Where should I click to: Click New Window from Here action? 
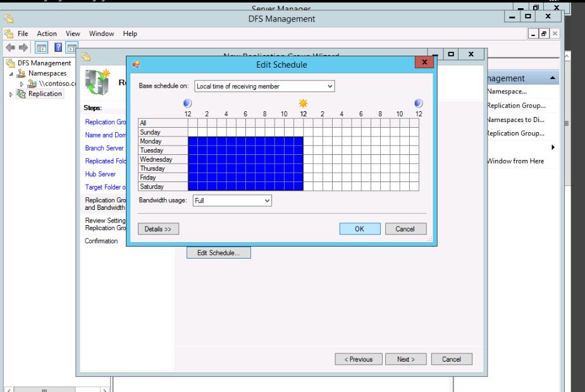pyautogui.click(x=515, y=161)
